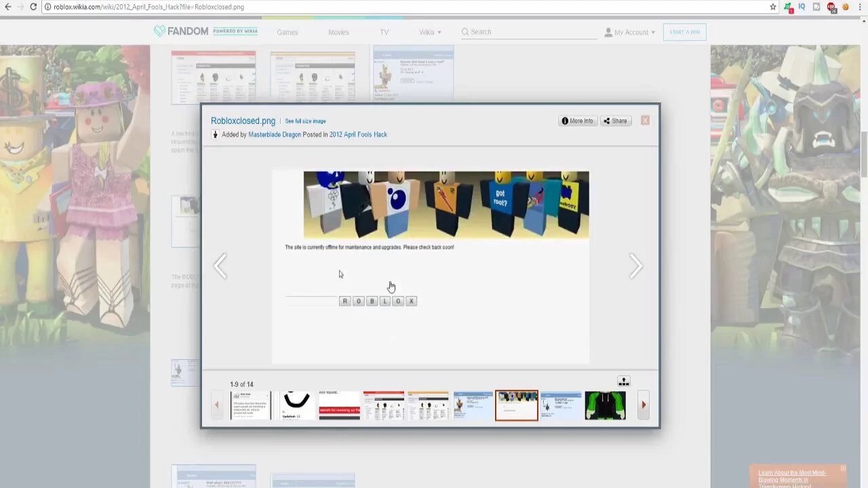Open the gray 'tb' browser extension

click(816, 7)
